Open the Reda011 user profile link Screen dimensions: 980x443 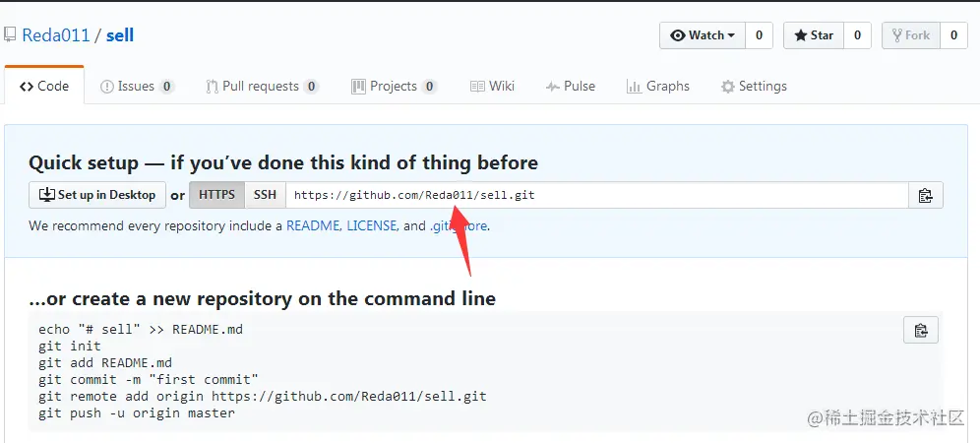click(x=56, y=35)
